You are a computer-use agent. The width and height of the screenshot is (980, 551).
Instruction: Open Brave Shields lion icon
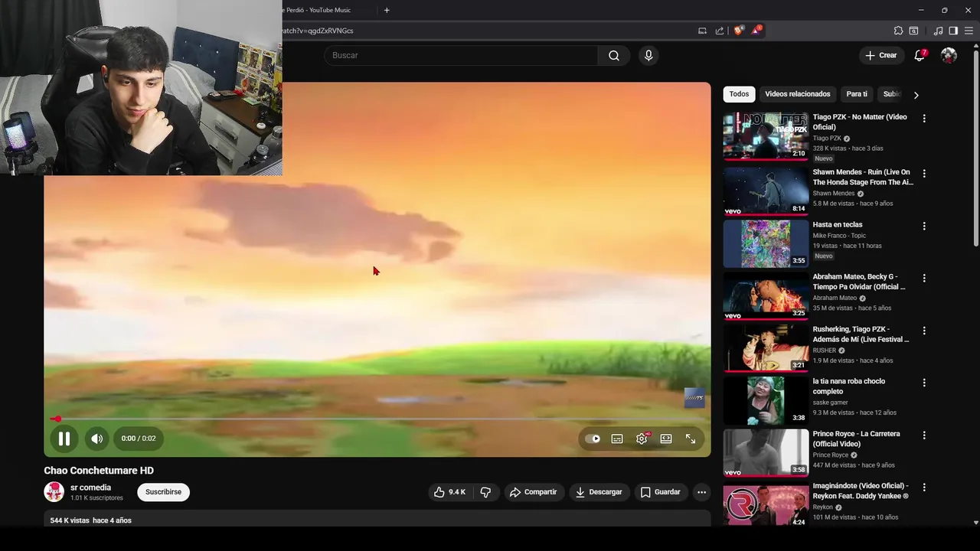coord(739,31)
